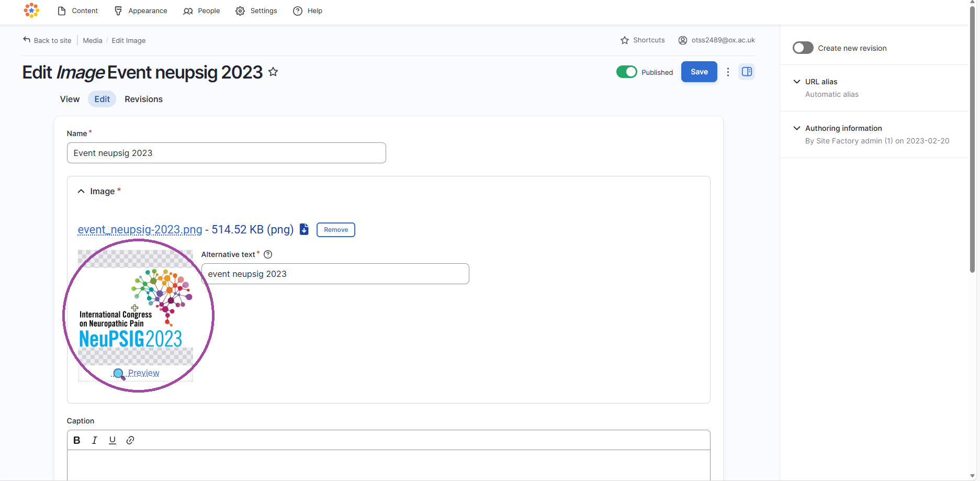Click the blue Save button

699,72
